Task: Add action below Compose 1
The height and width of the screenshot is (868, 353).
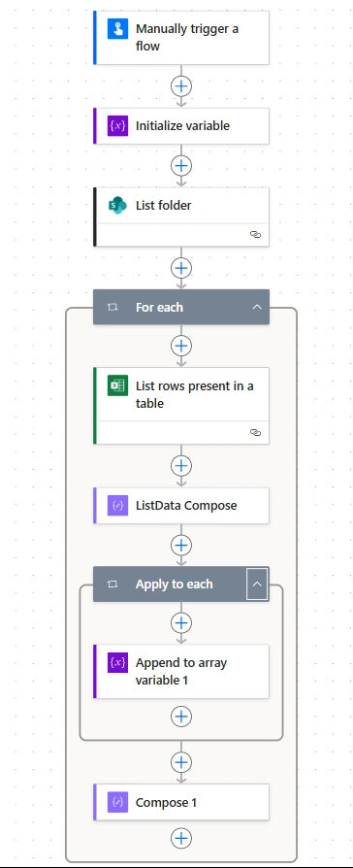Action: pyautogui.click(x=181, y=838)
